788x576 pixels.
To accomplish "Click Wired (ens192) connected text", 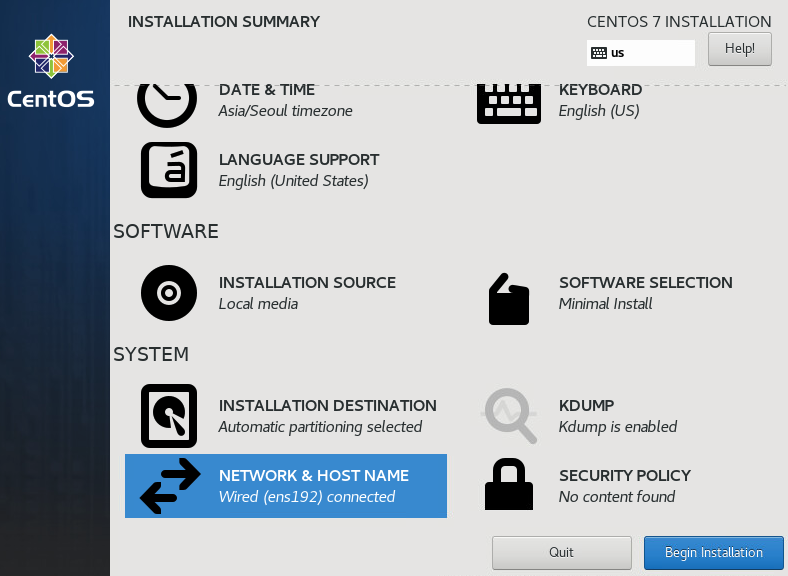I will pos(307,497).
